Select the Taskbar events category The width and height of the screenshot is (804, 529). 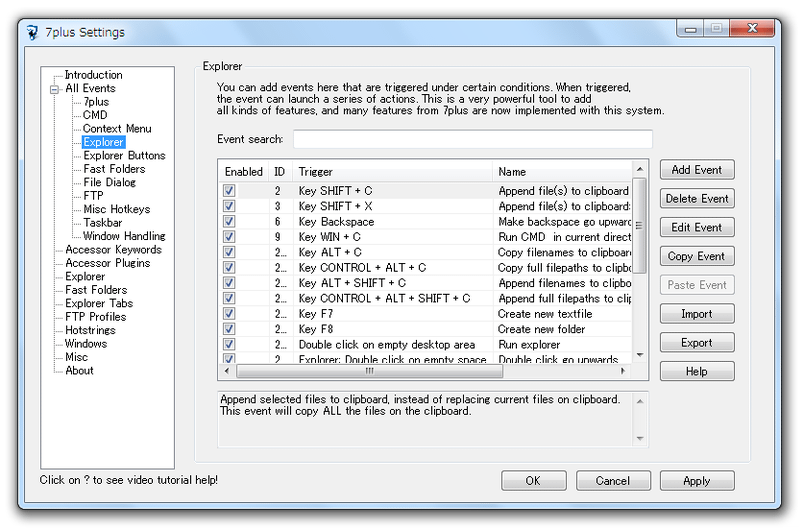pos(103,222)
